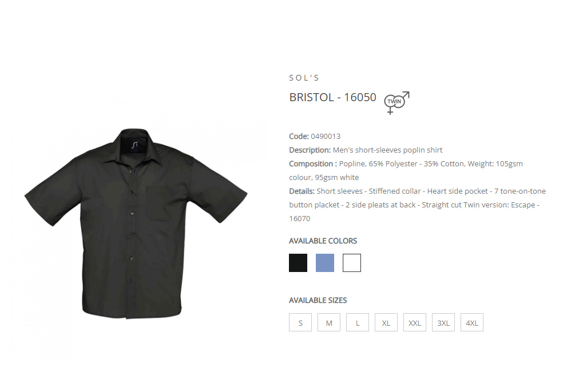Screen dimensions: 567x392
Task: Click the SOL'S logo on shirt collar
Action: pos(134,145)
